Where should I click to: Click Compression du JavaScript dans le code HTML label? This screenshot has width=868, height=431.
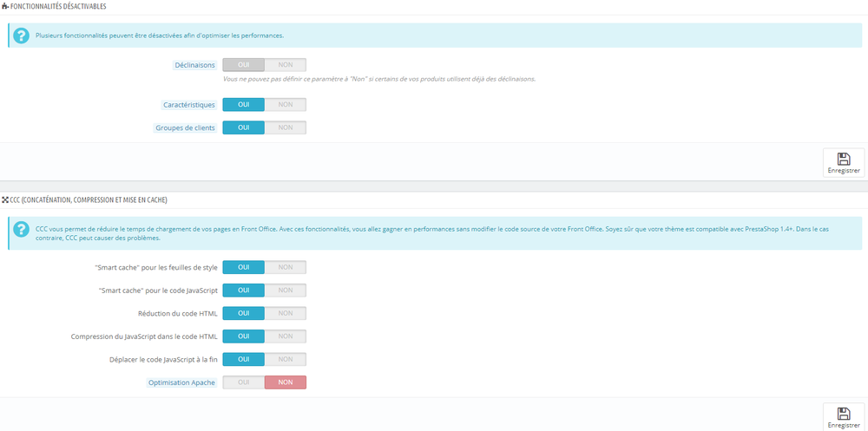click(x=144, y=336)
